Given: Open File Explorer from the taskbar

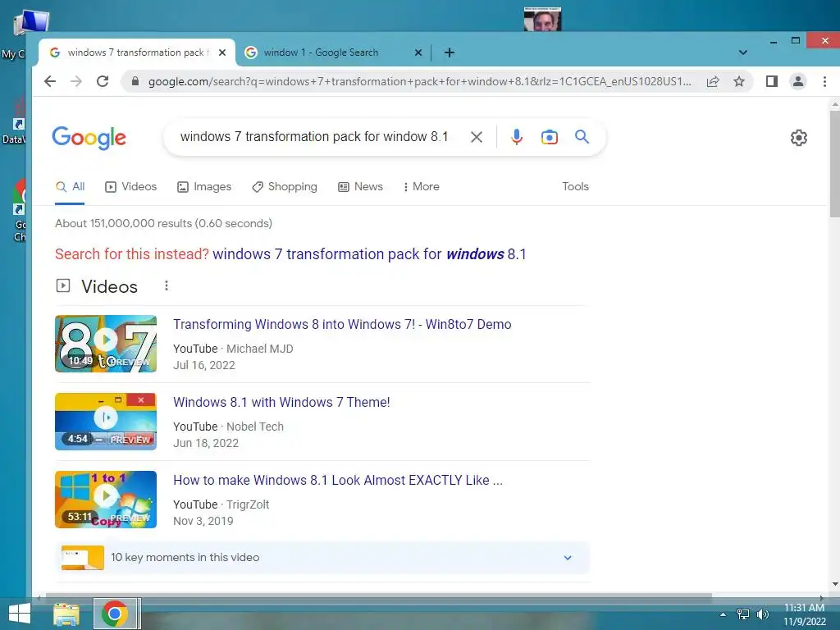Looking at the screenshot, I should [66, 614].
